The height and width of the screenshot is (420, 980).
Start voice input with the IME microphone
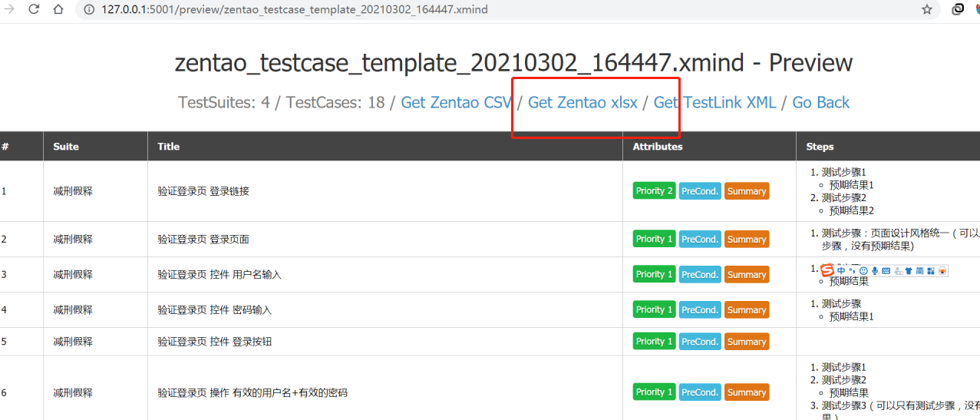coord(875,270)
